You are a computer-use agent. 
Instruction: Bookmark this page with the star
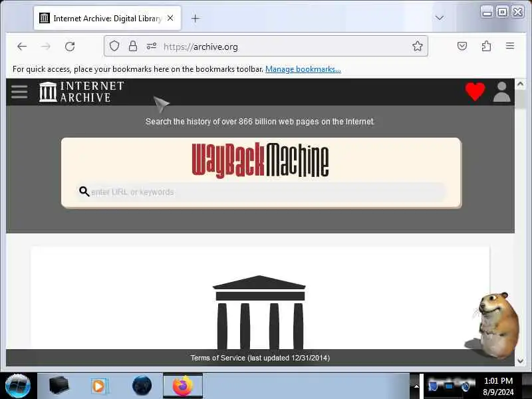(x=418, y=46)
